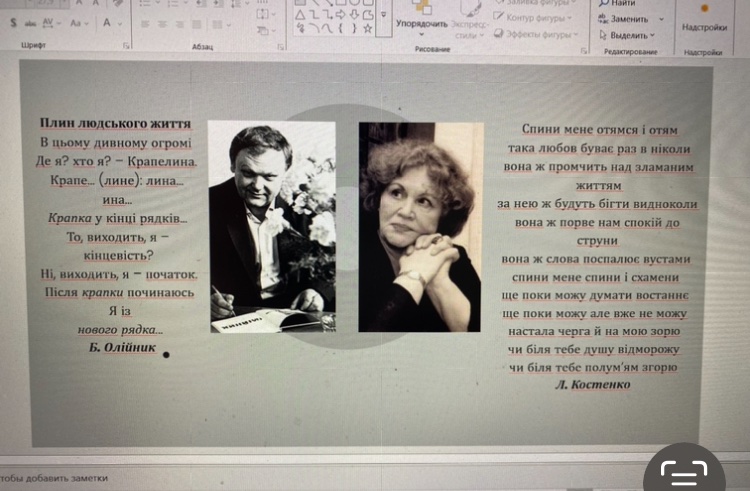
Task: Apply text shadow with the S icon
Action: tap(13, 22)
